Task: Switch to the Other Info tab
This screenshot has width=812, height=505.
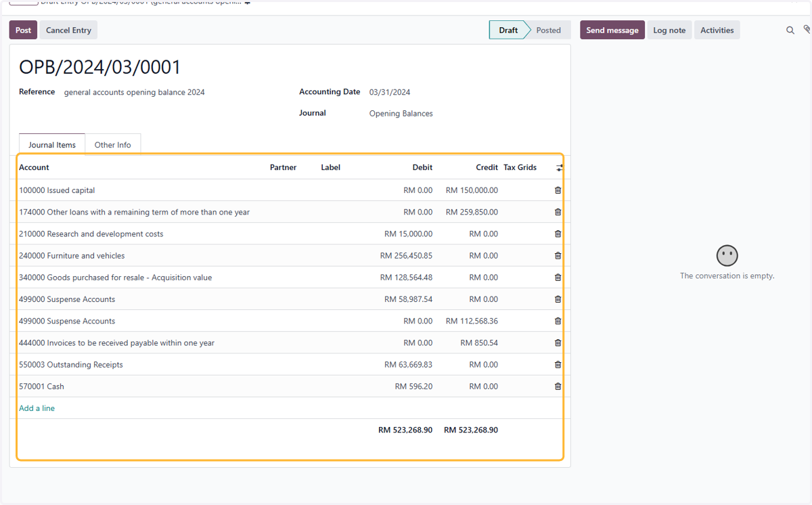Action: [113, 145]
